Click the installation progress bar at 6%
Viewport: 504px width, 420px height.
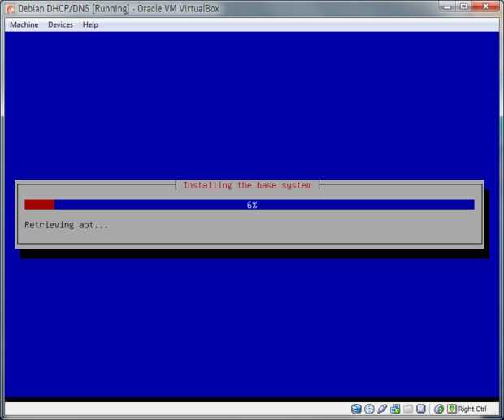pyautogui.click(x=250, y=205)
